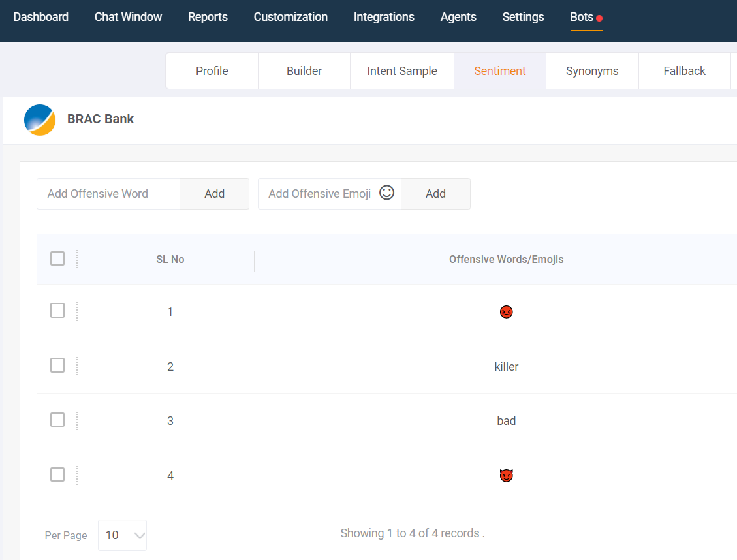Check the checkbox for row 4
This screenshot has height=560, width=737.
pyautogui.click(x=57, y=474)
